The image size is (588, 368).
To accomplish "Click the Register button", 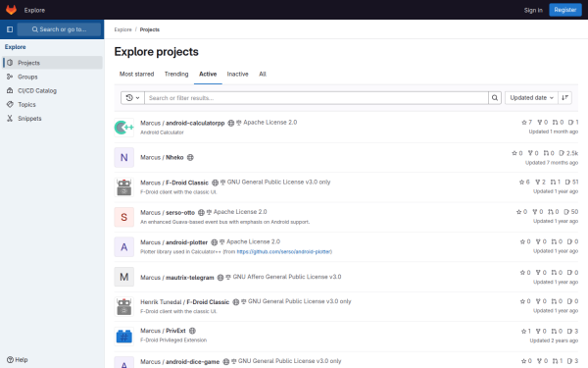I will [x=565, y=10].
